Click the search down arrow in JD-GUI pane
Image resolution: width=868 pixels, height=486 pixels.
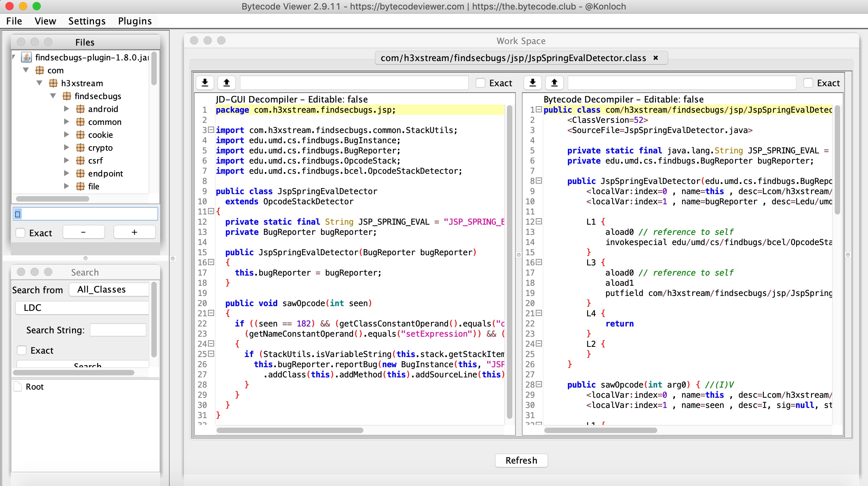coord(205,82)
